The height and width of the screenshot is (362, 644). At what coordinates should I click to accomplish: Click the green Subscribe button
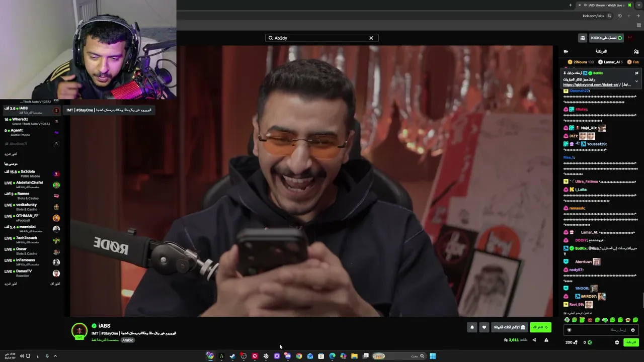pyautogui.click(x=541, y=327)
